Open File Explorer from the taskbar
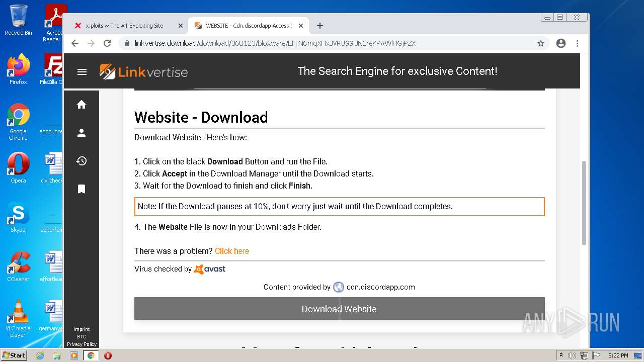This screenshot has height=362, width=644. [x=57, y=355]
